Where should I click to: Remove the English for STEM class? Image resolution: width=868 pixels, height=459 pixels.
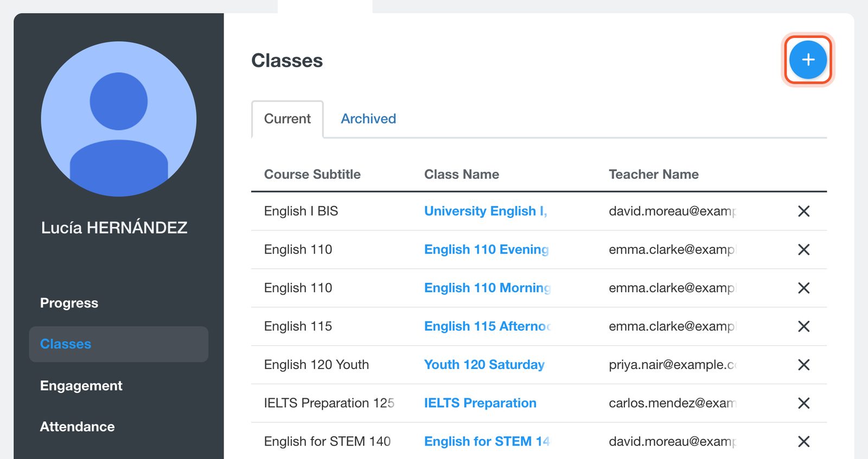(803, 442)
